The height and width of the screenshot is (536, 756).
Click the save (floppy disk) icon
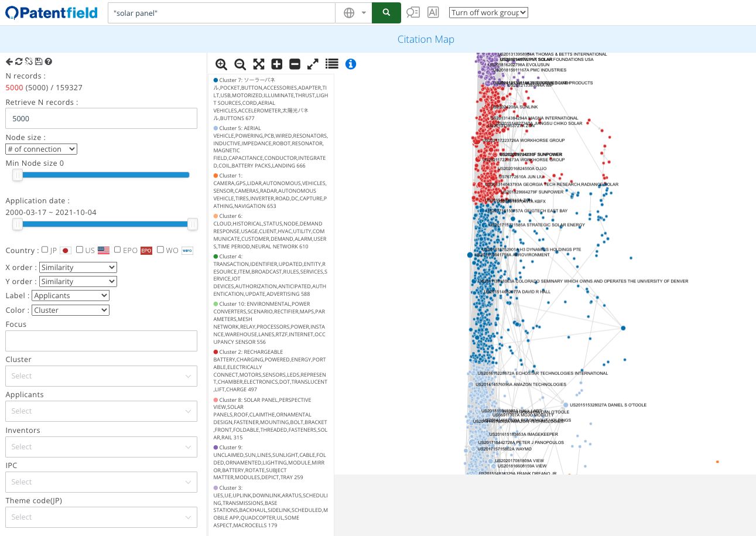point(39,62)
